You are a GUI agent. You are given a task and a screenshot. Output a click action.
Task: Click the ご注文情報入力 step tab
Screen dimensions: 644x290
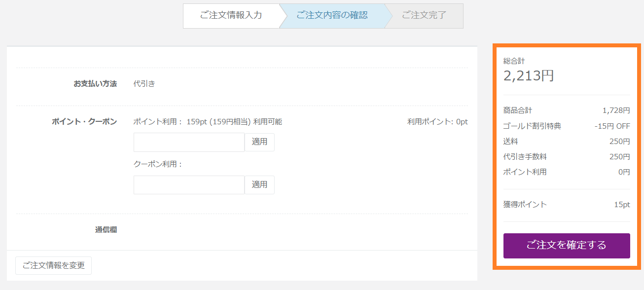click(x=231, y=15)
